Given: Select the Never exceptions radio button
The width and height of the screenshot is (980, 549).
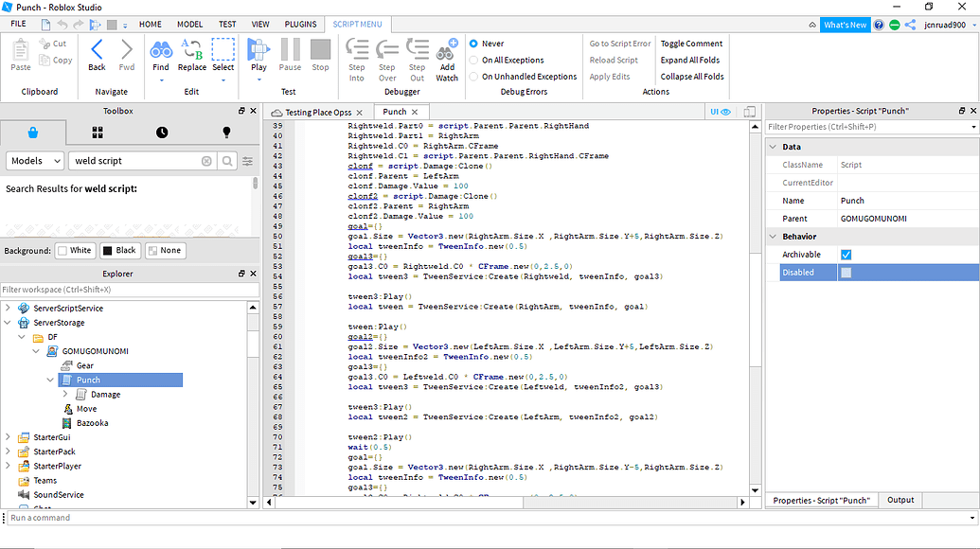Looking at the screenshot, I should [473, 44].
